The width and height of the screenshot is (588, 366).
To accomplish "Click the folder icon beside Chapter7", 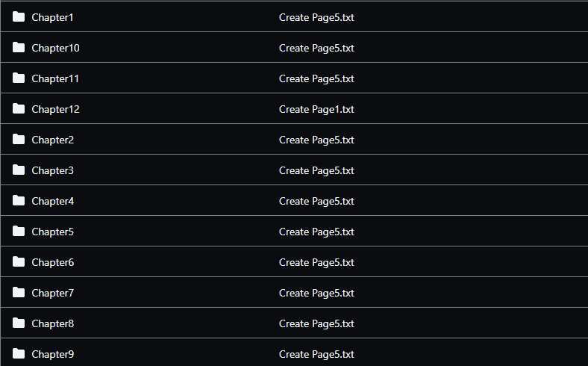I will coord(19,292).
